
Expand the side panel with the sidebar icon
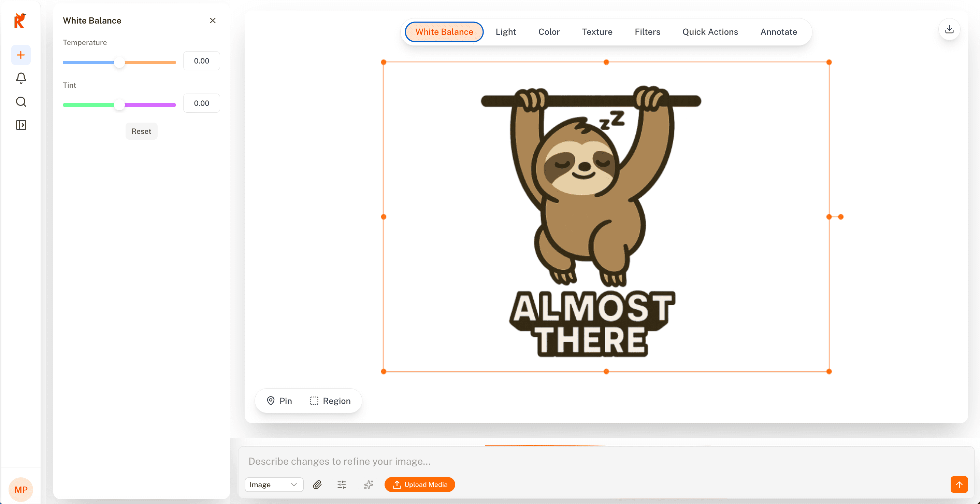click(x=21, y=125)
